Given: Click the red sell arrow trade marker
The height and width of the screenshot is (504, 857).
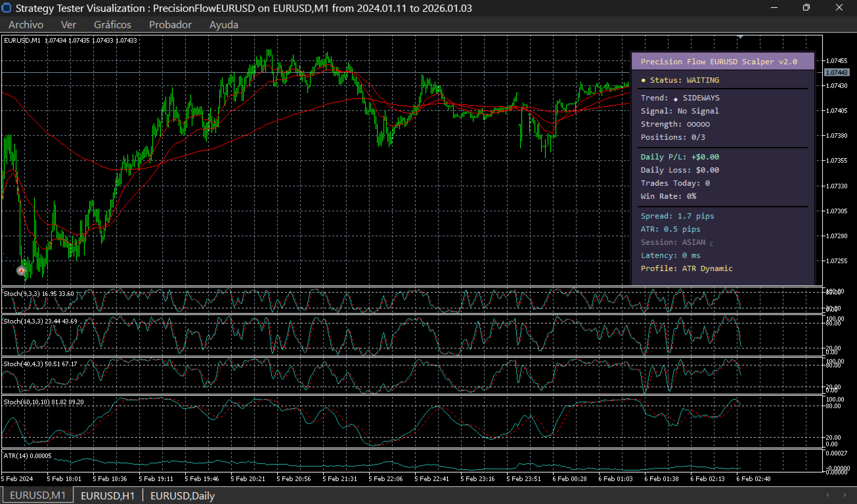Looking at the screenshot, I should (x=21, y=270).
